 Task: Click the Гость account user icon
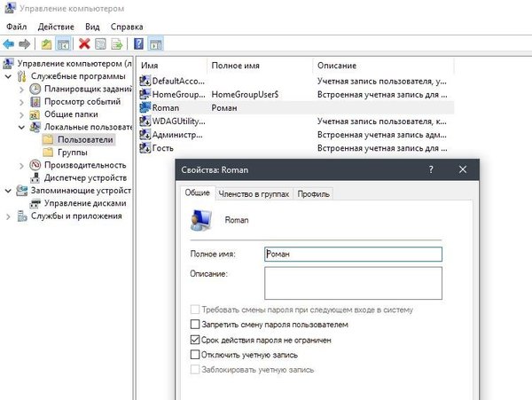pos(145,148)
